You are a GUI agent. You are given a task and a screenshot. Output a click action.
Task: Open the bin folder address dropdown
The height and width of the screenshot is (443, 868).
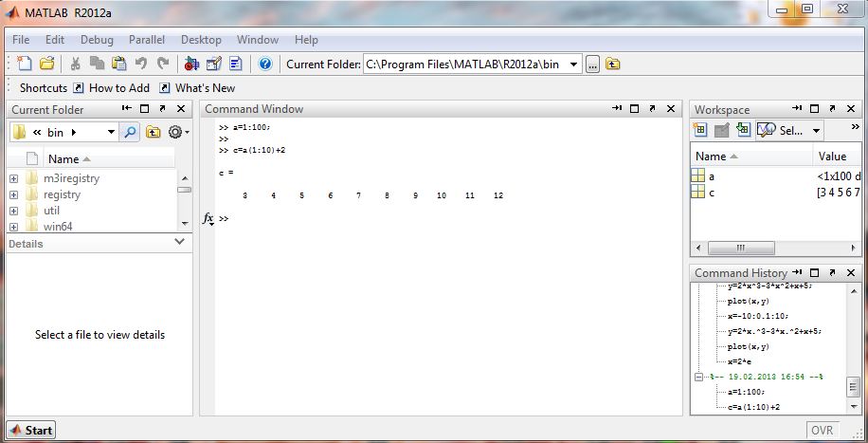click(x=111, y=132)
